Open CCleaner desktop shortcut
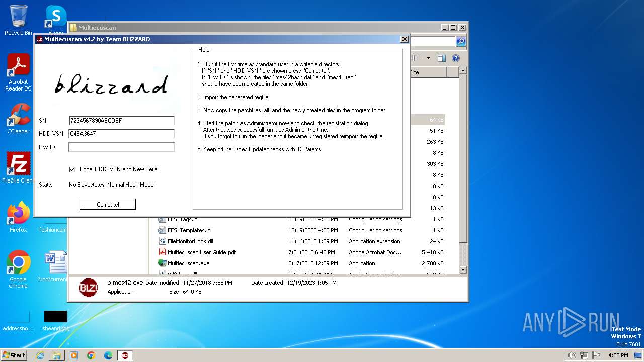 pyautogui.click(x=18, y=119)
